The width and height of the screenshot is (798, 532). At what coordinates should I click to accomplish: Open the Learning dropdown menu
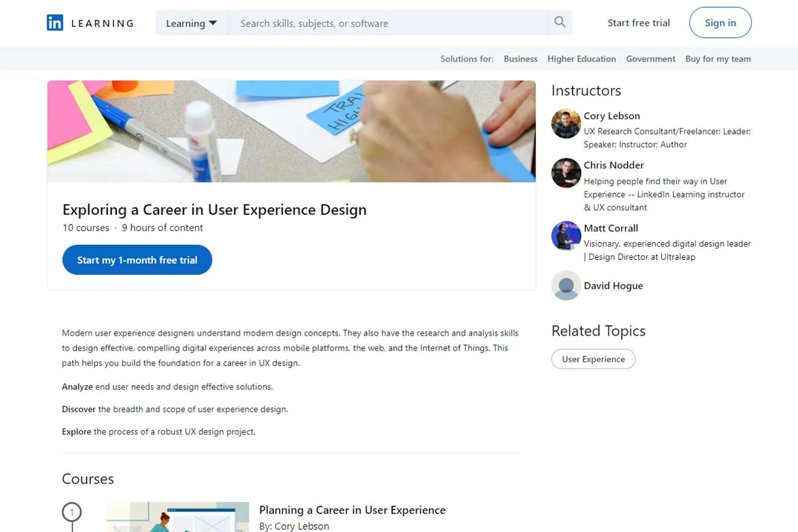[x=192, y=23]
